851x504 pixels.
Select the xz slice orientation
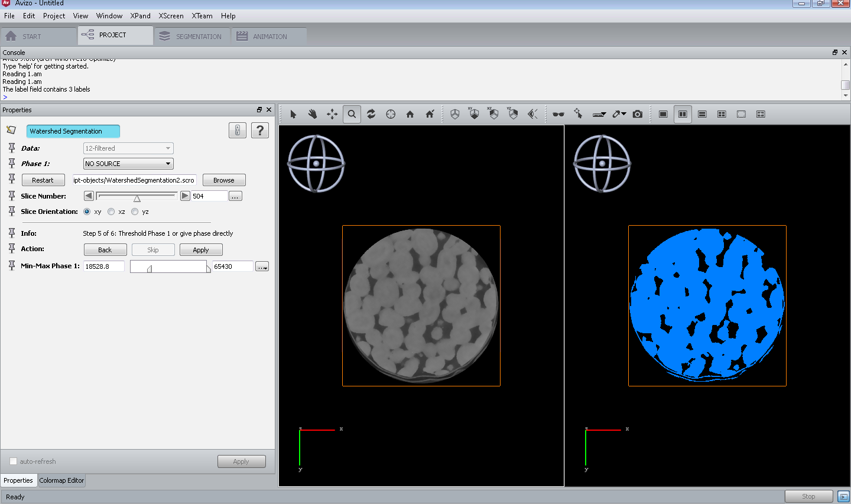pos(111,212)
